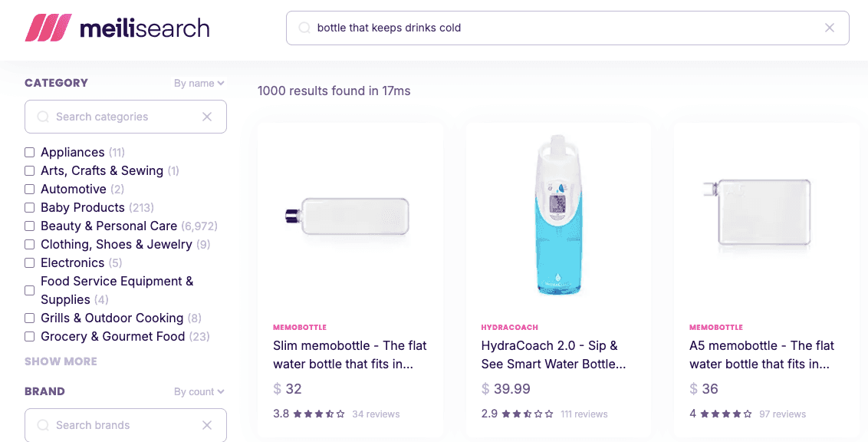Image resolution: width=868 pixels, height=442 pixels.
Task: Click star rating of HydraCoach 2.0
Action: tap(528, 414)
